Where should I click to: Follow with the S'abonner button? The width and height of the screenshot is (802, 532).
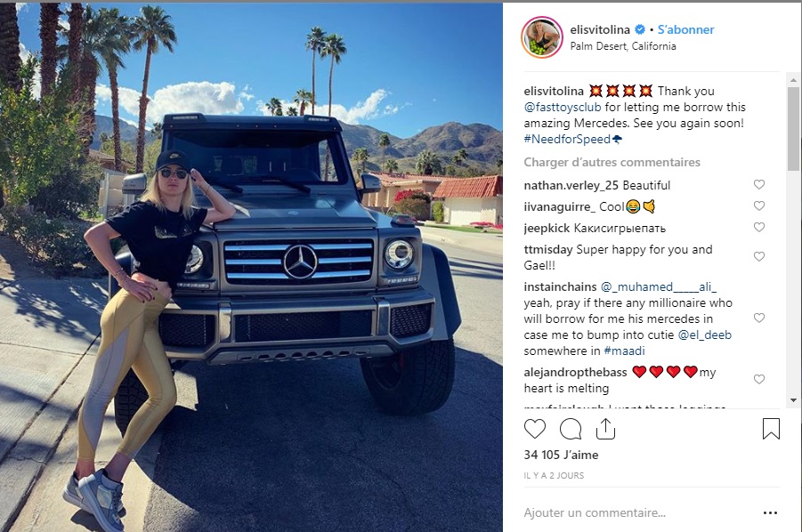pyautogui.click(x=686, y=29)
